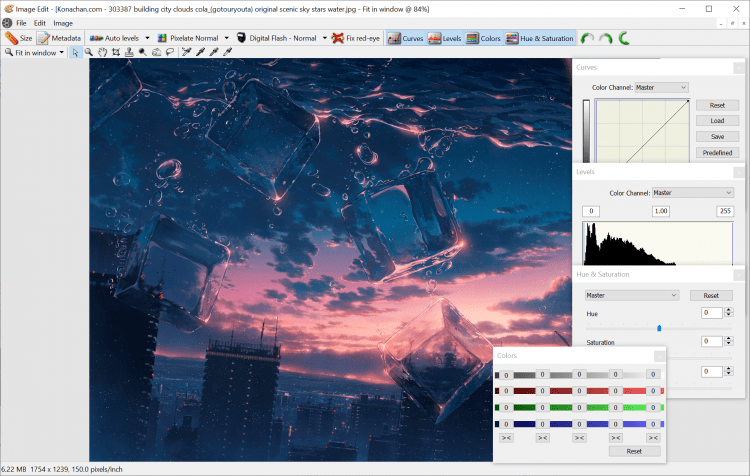Screen dimensions: 750x476
Task: Open the Size resize tool
Action: point(19,38)
